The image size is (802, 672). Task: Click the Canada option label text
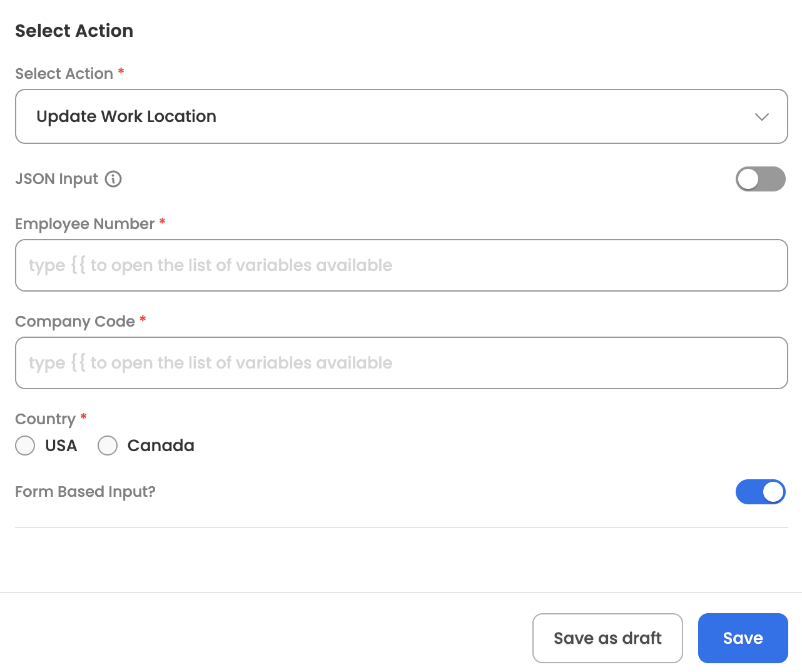[x=161, y=445]
